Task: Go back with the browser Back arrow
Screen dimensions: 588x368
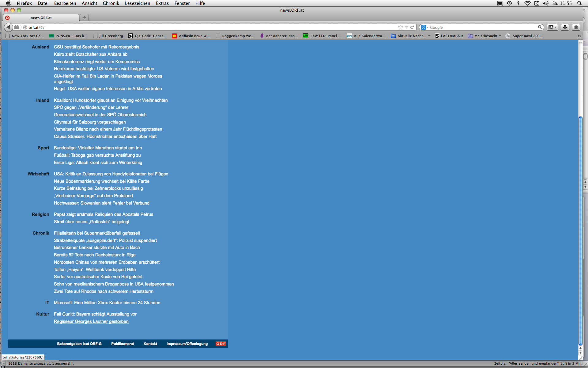Action: 9,27
